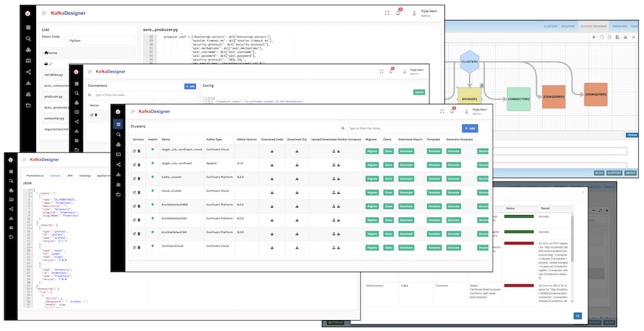Open the users icon in the Clusters window sidebar
The width and height of the screenshot is (644, 331).
[x=118, y=184]
